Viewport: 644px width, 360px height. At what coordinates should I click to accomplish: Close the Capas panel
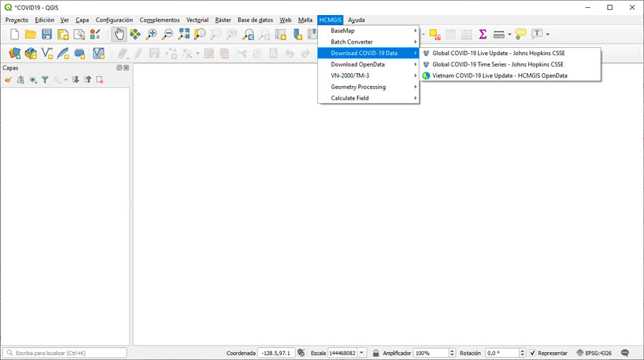pos(126,68)
